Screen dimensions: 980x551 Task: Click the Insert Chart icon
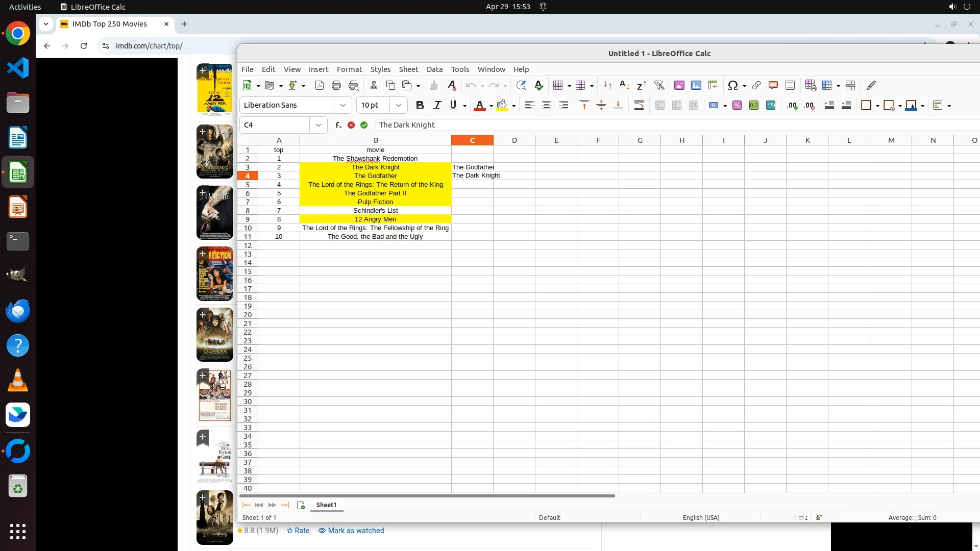(x=696, y=85)
